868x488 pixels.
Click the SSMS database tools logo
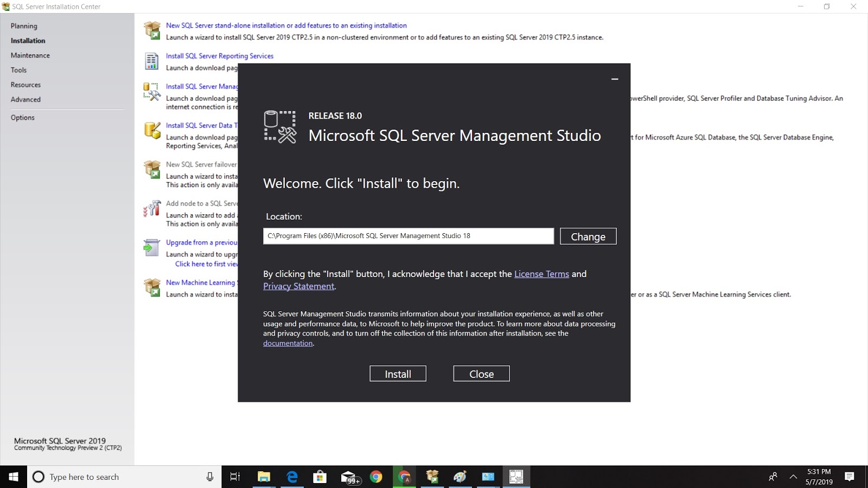coord(280,127)
